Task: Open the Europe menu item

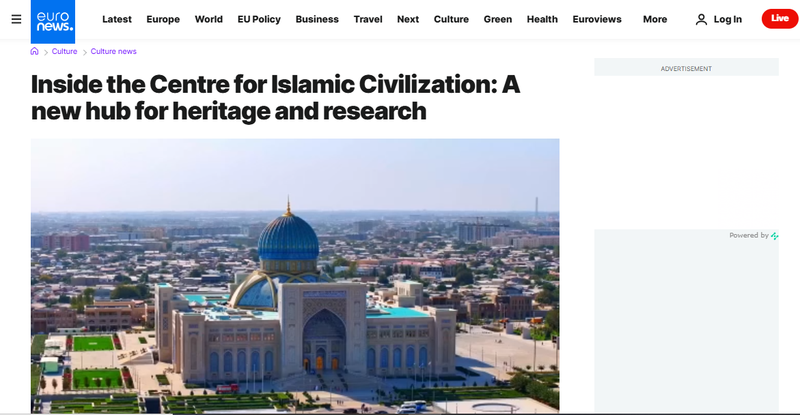Action: pos(163,19)
